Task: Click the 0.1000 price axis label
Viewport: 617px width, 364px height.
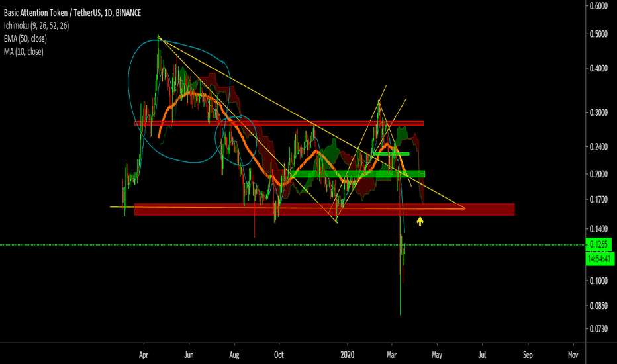Action: [x=598, y=281]
